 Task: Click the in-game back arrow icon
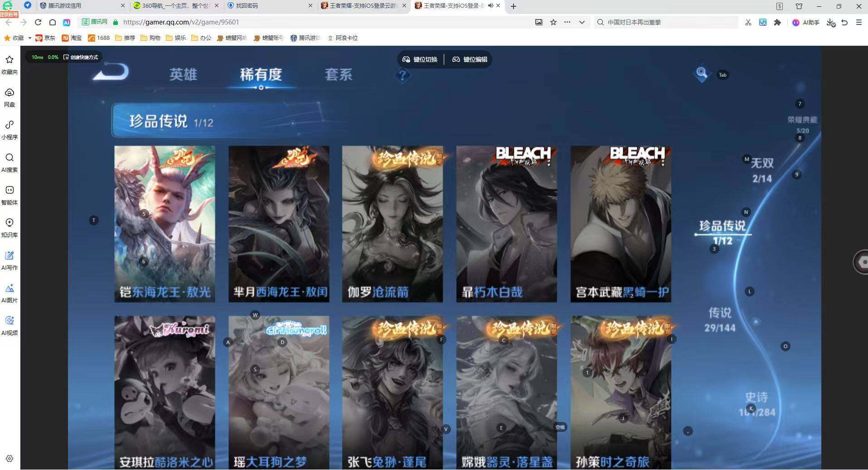[x=111, y=73]
